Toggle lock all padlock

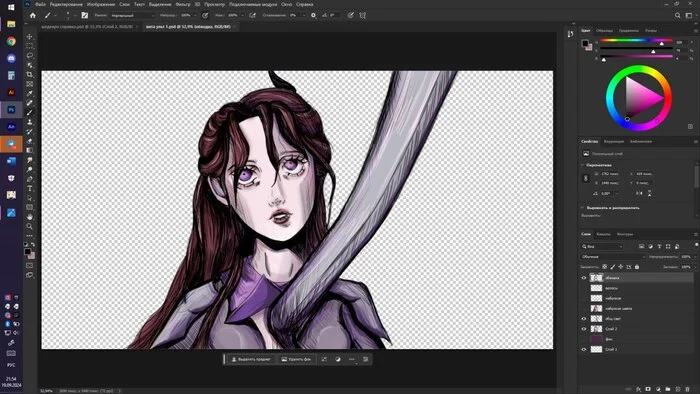tap(637, 267)
